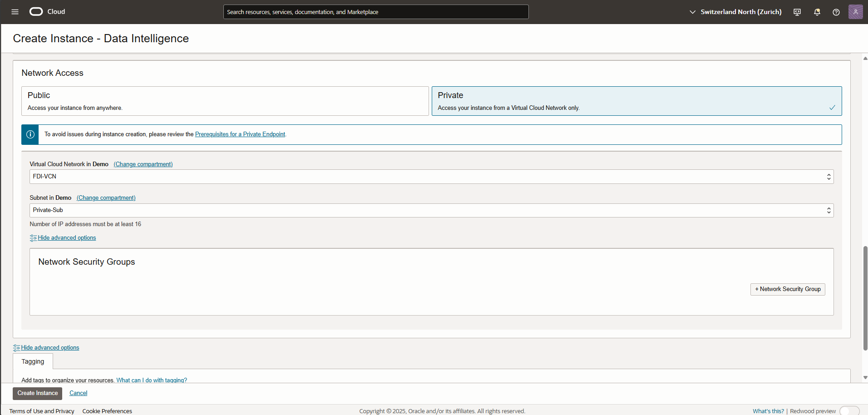
Task: Switch to the Tagging tab
Action: click(x=33, y=362)
